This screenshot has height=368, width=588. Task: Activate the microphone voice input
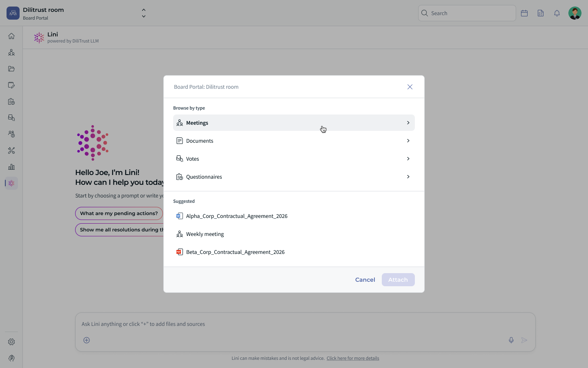511,340
